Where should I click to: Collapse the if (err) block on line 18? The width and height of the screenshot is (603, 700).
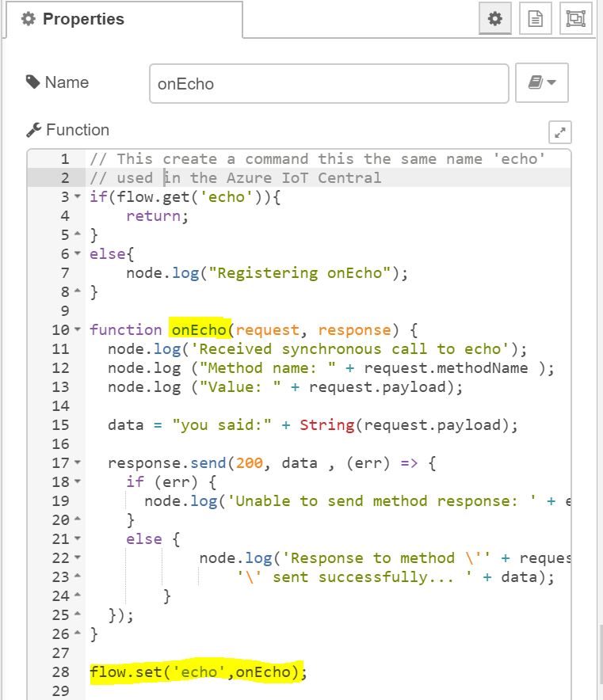coord(77,482)
